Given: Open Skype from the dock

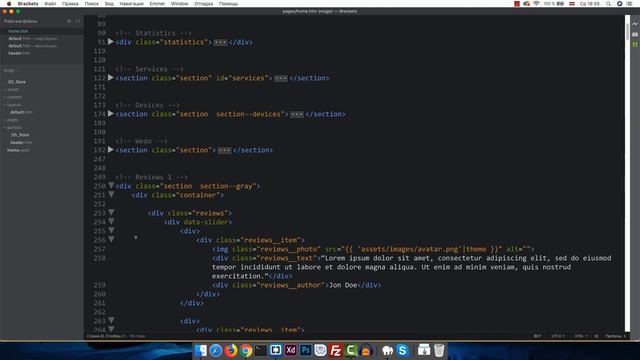Looking at the screenshot, I should (402, 350).
